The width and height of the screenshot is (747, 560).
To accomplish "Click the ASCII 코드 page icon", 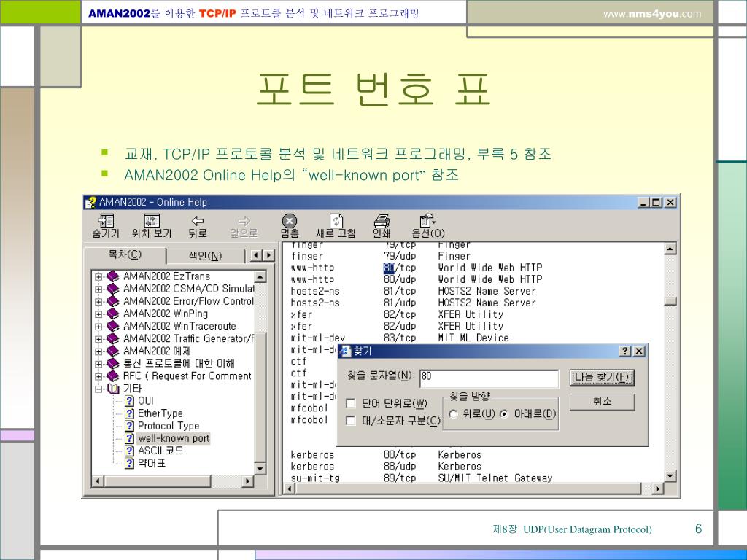I will (129, 451).
